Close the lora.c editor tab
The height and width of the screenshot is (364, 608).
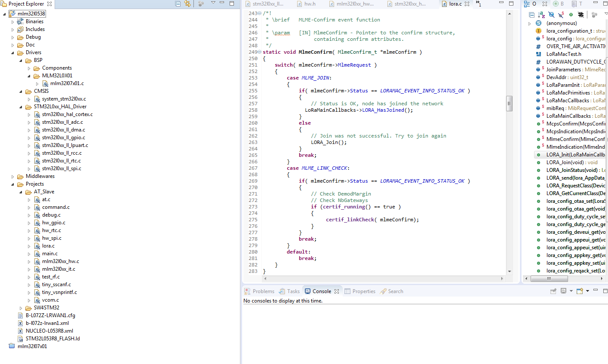coord(467,4)
